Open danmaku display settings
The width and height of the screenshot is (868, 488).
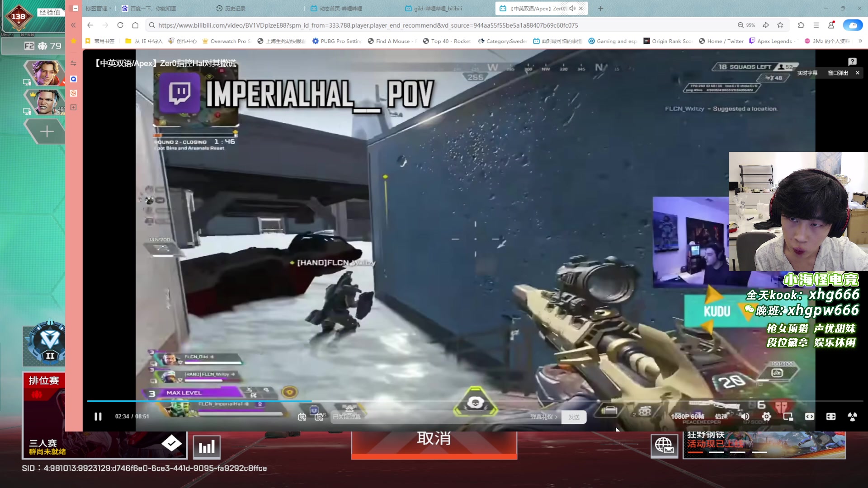[x=319, y=417]
